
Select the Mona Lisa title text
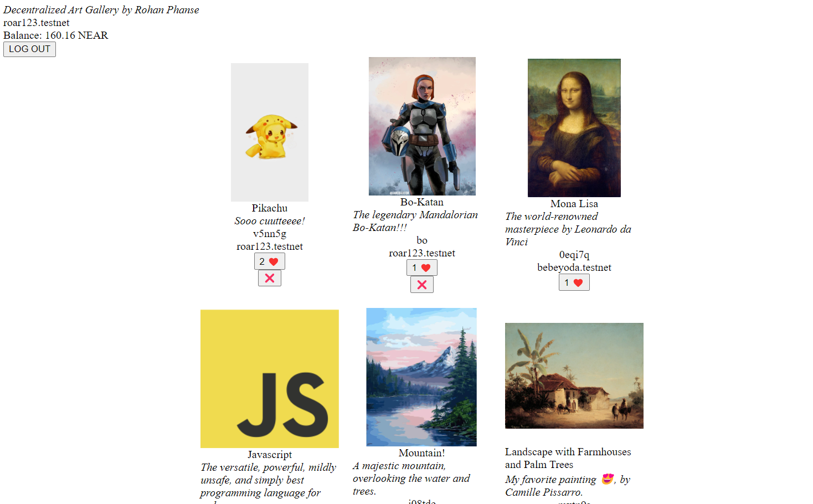[574, 204]
